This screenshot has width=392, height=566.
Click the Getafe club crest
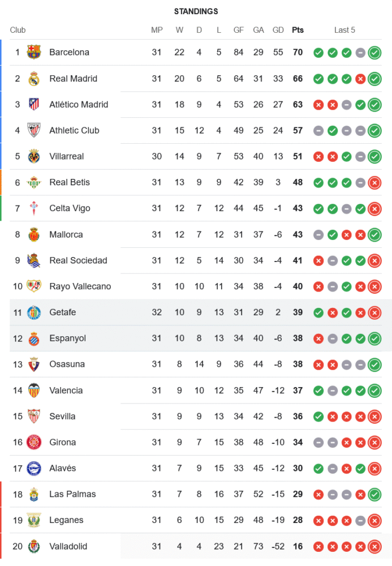[x=34, y=312]
